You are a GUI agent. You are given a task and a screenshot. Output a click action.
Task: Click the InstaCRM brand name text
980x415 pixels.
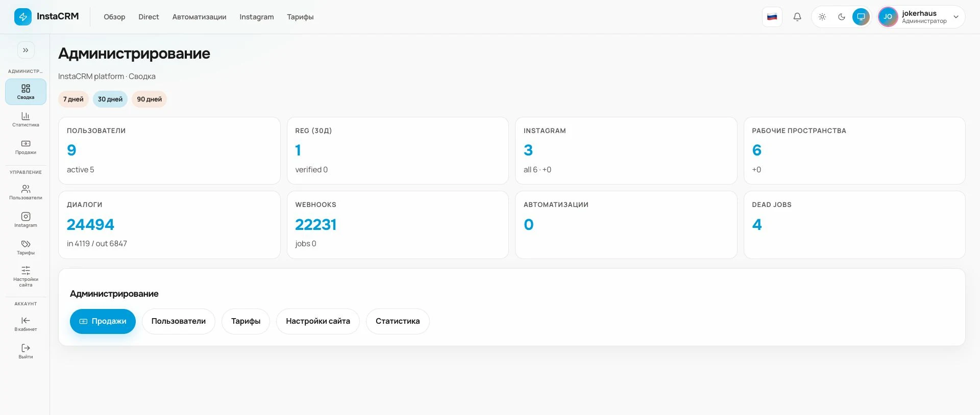pos(58,16)
